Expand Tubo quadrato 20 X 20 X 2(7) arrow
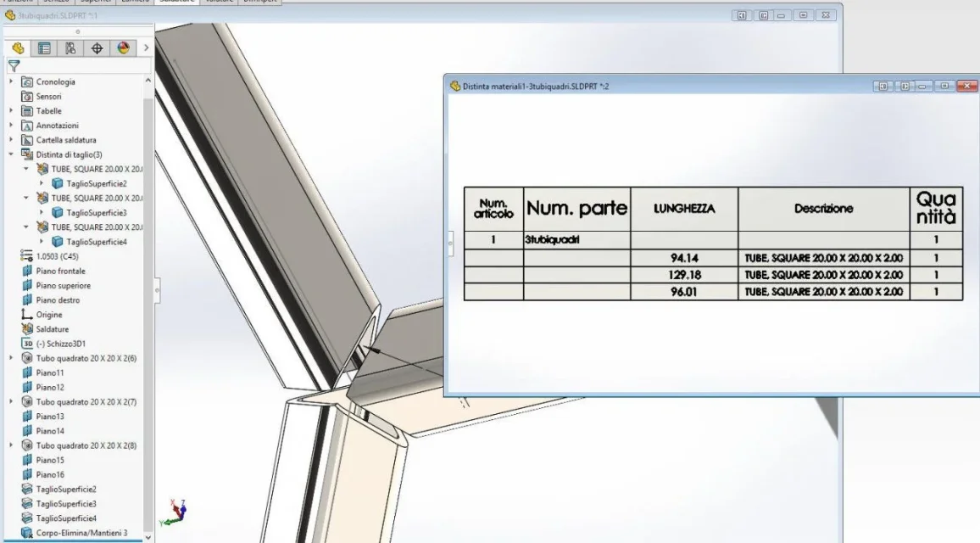The image size is (980, 543). 11,402
